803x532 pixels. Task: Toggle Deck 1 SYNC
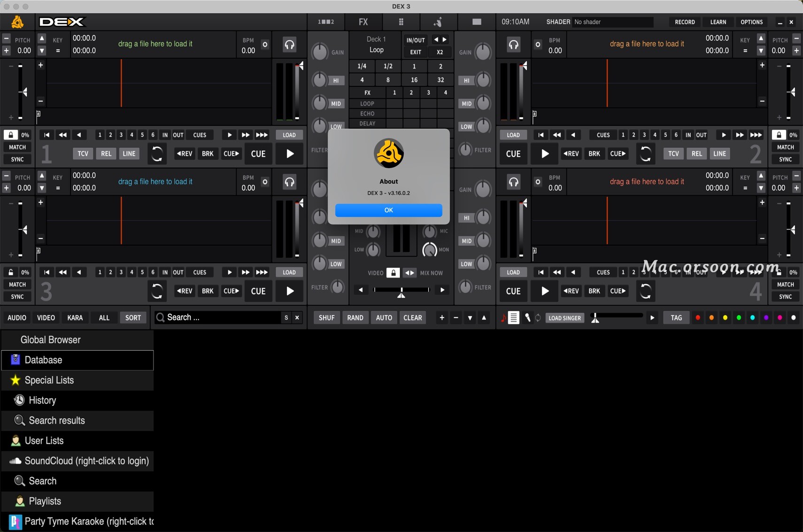[x=17, y=159]
